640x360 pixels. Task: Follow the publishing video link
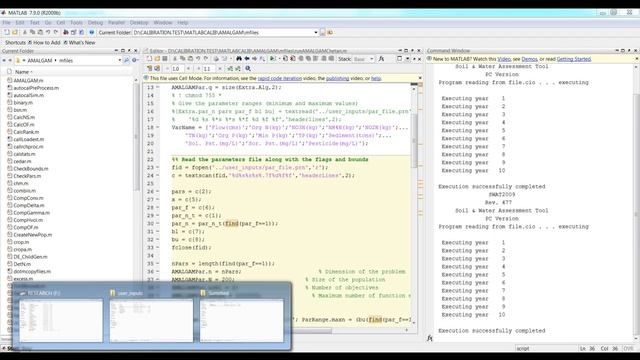338,78
